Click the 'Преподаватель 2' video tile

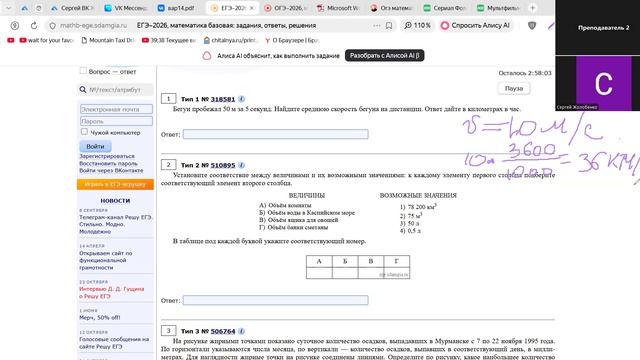click(x=598, y=27)
